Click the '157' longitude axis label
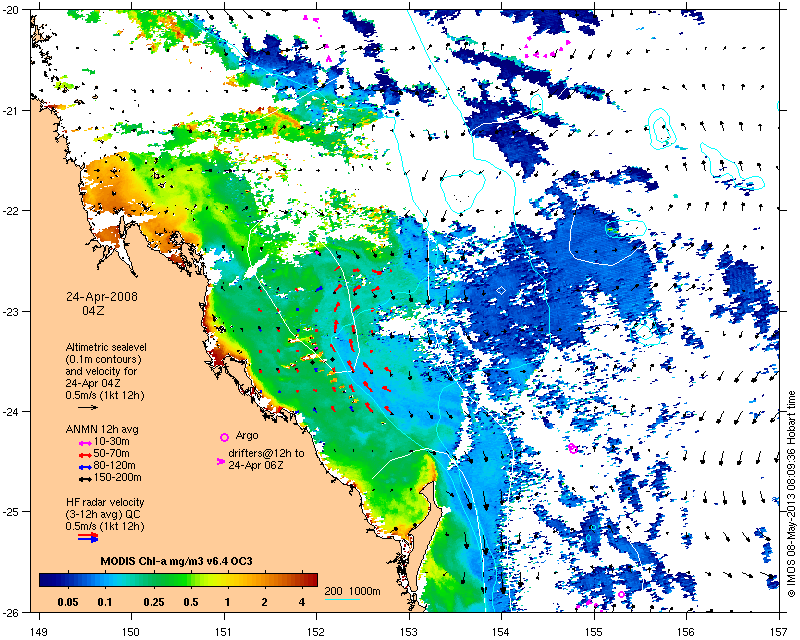This screenshot has height=640, width=800. coord(779,633)
